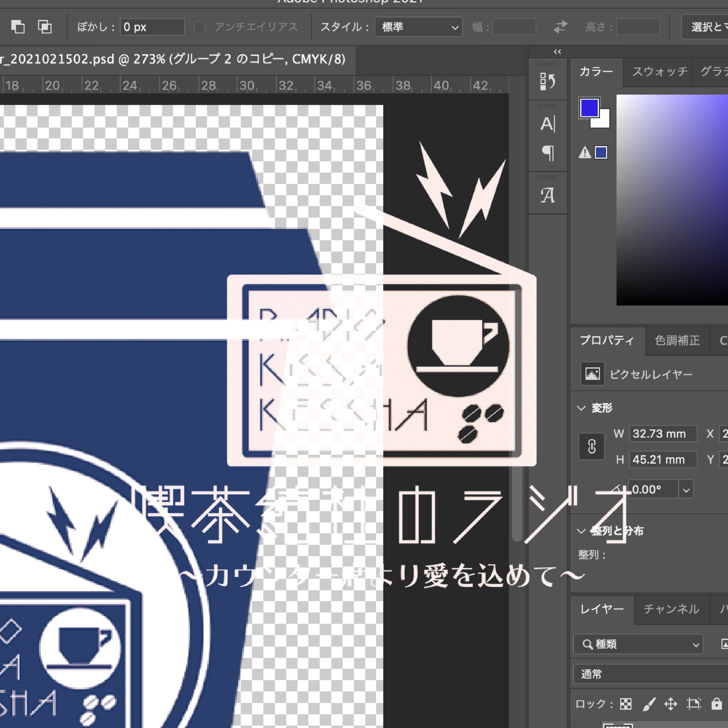Open the 通常 blend mode dropdown
This screenshot has width=728, height=728.
[x=651, y=674]
